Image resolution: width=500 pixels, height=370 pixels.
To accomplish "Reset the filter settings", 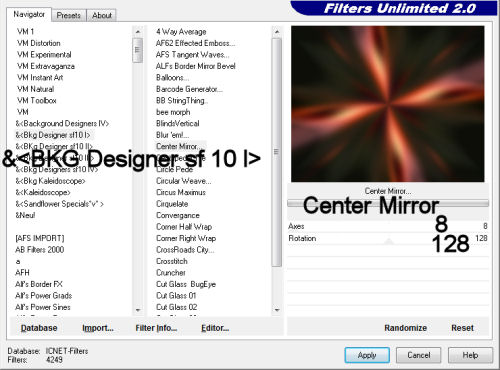I will pyautogui.click(x=463, y=328).
